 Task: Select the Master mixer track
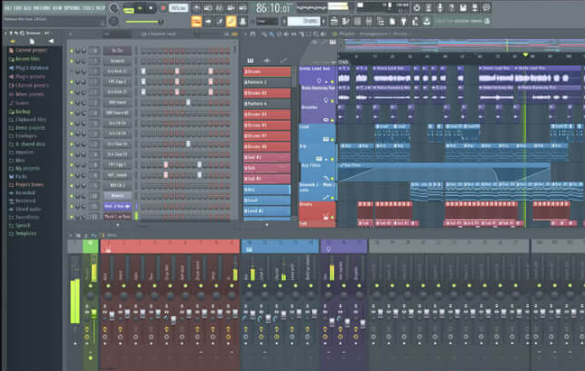click(x=90, y=247)
